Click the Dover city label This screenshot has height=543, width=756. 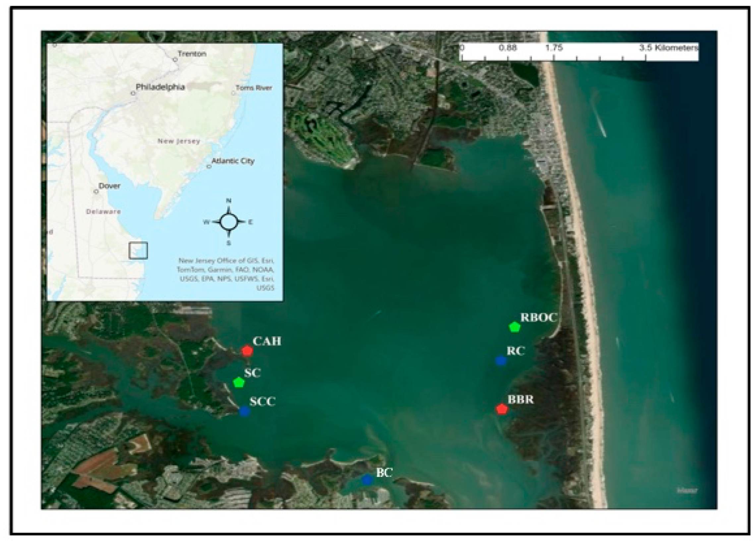point(109,186)
